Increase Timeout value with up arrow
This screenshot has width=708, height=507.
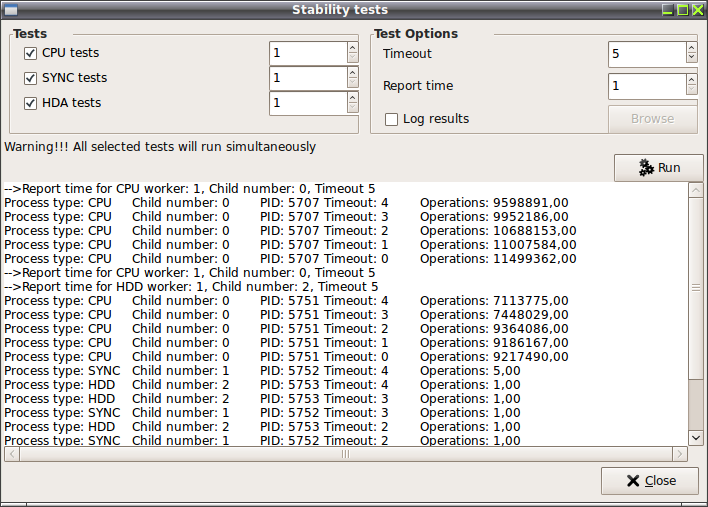click(691, 48)
